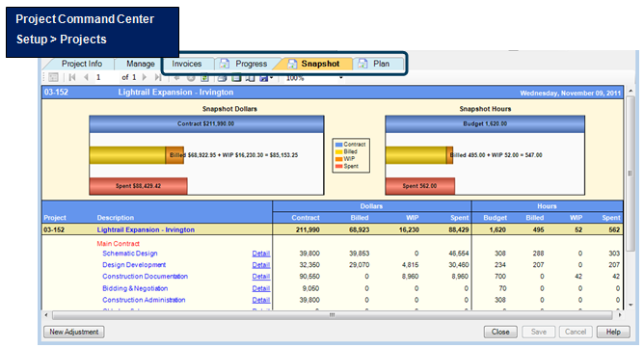This screenshot has height=348, width=644.
Task: Open Detail link for Schematic Design
Action: 261,254
